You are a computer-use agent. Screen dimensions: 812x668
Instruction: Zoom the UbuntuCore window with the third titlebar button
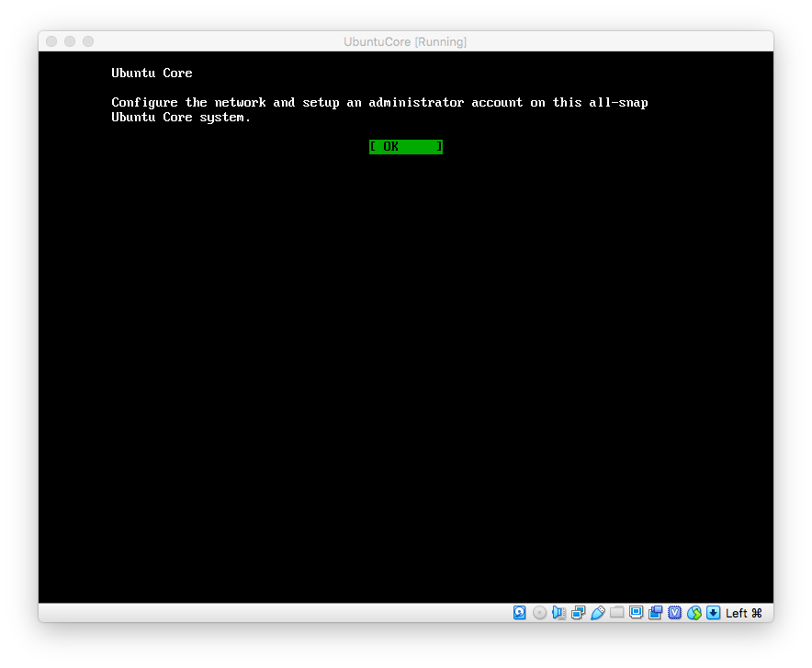[88, 41]
